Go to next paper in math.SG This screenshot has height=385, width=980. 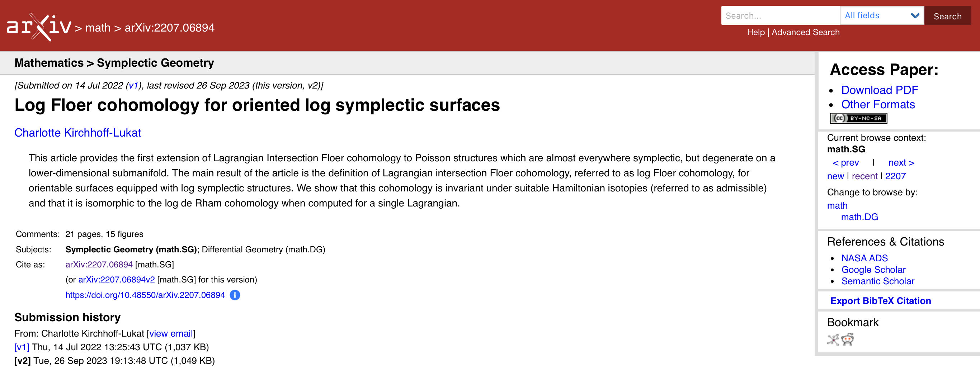coord(901,163)
